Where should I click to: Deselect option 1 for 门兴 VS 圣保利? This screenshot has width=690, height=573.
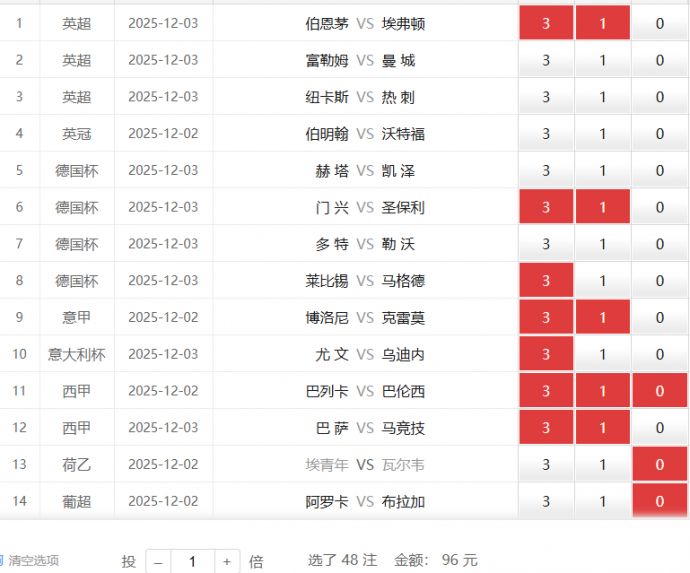point(602,207)
